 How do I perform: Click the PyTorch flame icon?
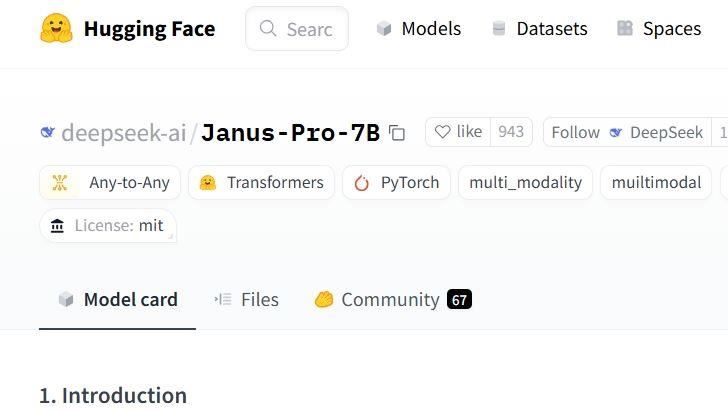click(x=362, y=183)
